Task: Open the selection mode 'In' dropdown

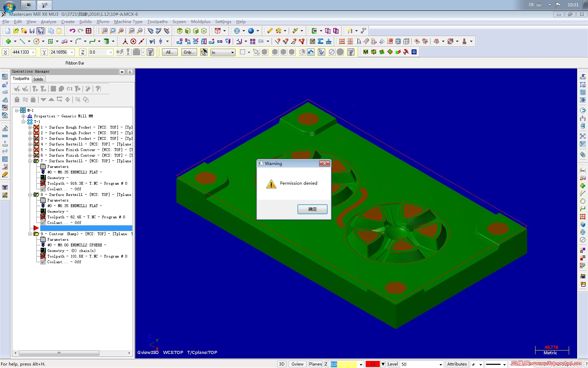Action: pos(232,53)
